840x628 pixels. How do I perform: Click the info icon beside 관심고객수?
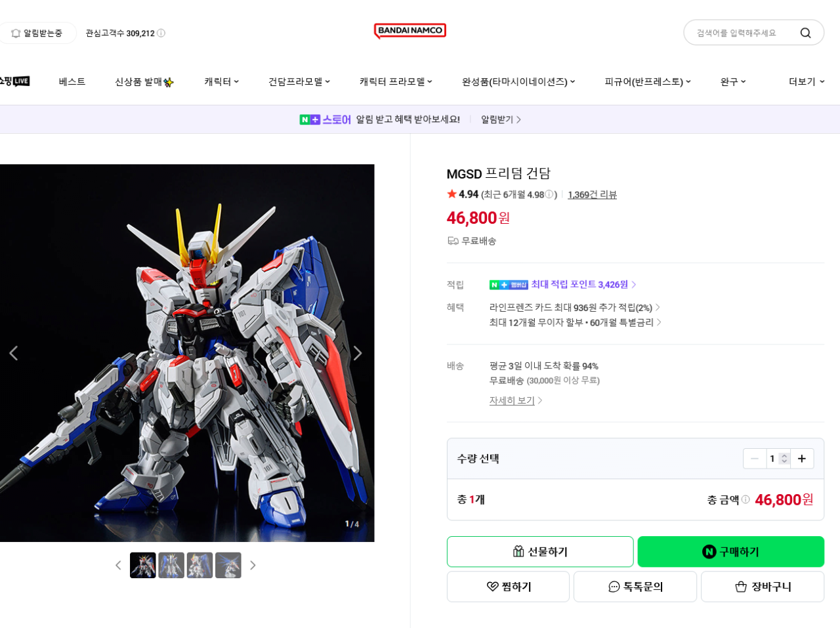161,33
